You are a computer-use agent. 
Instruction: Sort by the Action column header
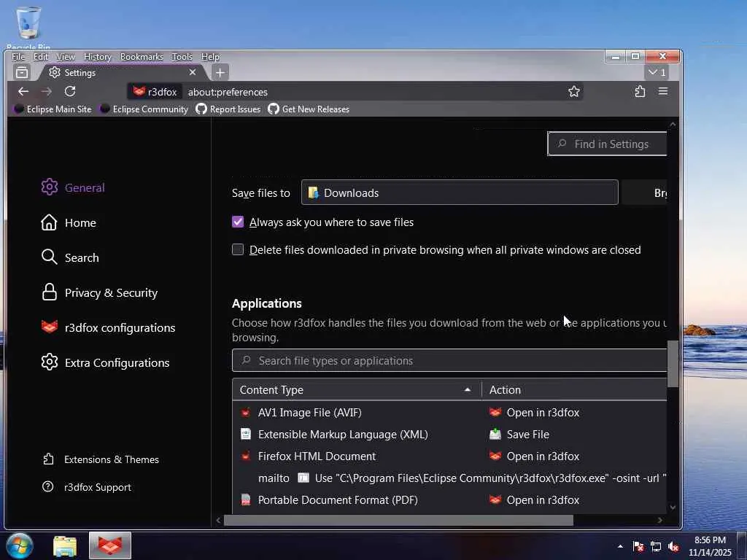574,389
